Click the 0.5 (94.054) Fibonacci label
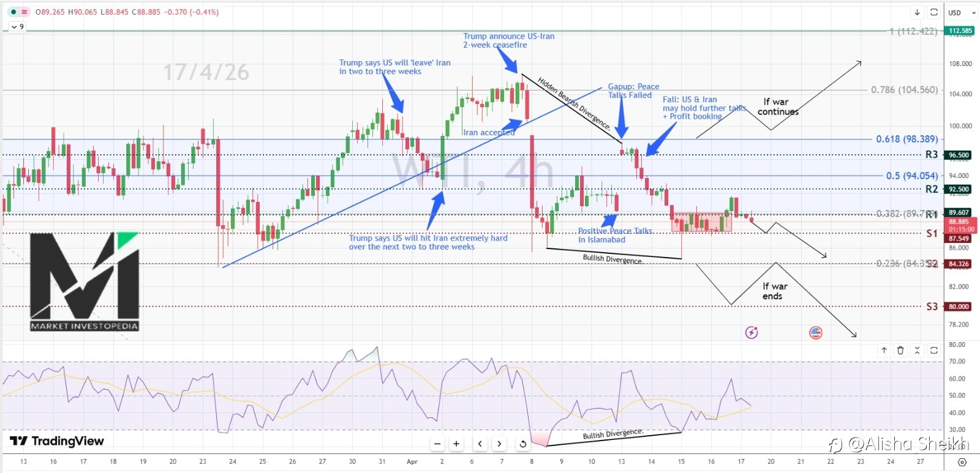This screenshot has width=980, height=473. tap(911, 176)
